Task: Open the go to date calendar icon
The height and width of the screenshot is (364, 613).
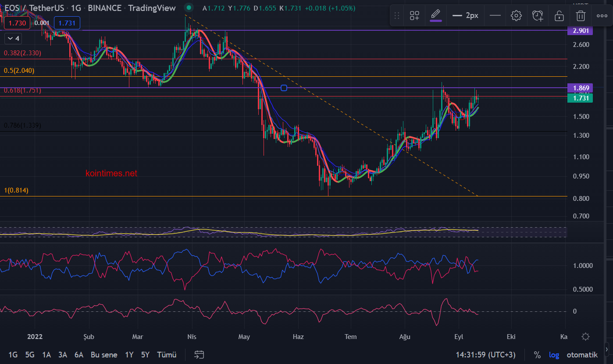Action: pyautogui.click(x=199, y=354)
